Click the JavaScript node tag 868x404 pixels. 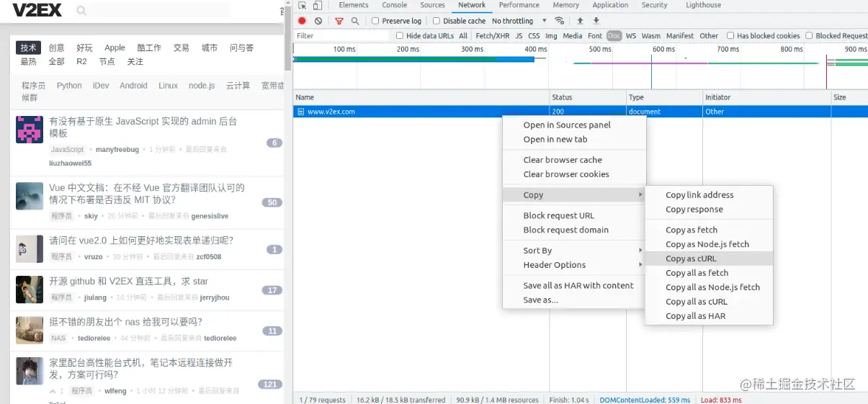coord(67,150)
